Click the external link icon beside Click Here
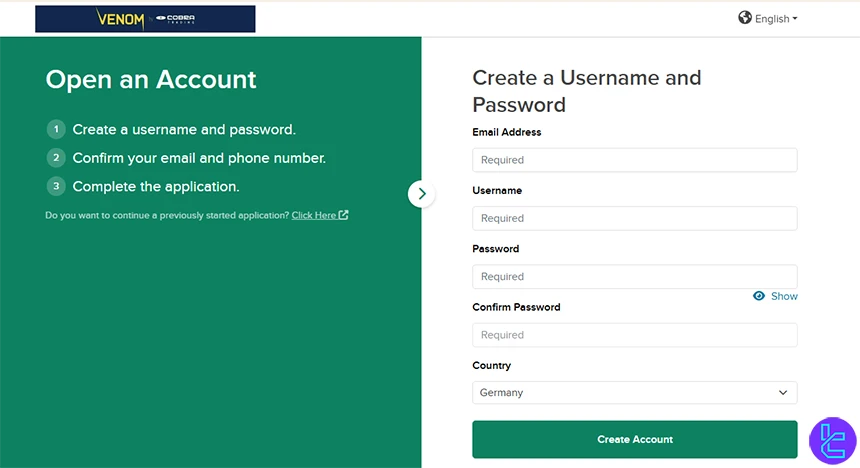 343,215
